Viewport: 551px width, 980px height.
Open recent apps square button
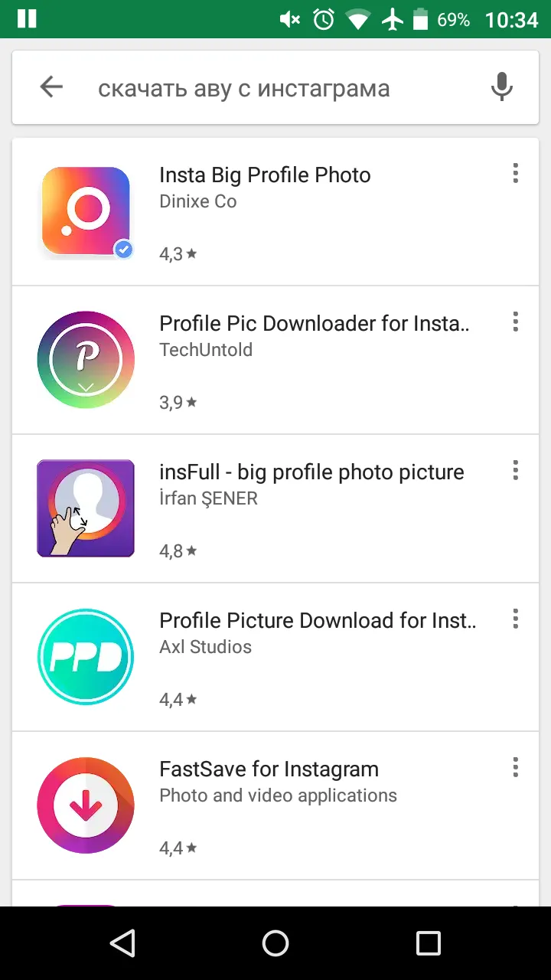tap(429, 943)
